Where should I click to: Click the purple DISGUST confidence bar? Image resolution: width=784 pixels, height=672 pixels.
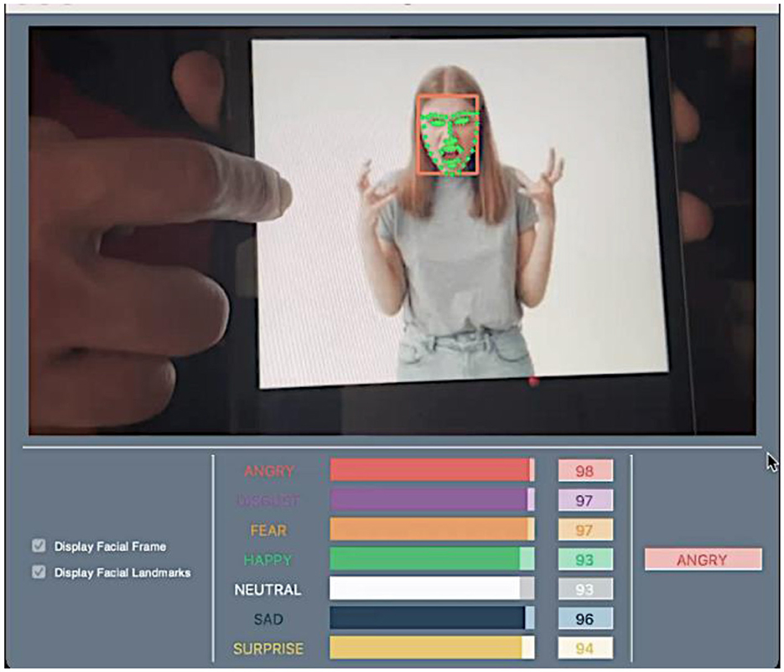click(x=431, y=500)
